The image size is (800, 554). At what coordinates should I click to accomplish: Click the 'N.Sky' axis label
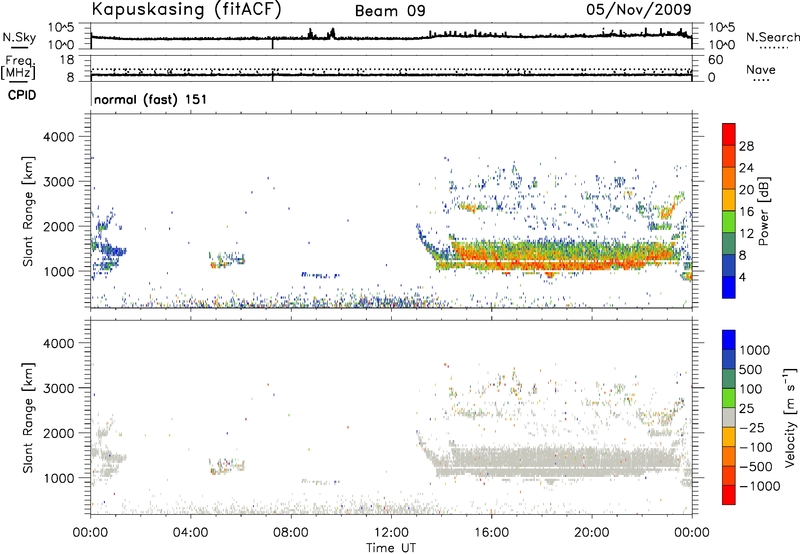(19, 38)
